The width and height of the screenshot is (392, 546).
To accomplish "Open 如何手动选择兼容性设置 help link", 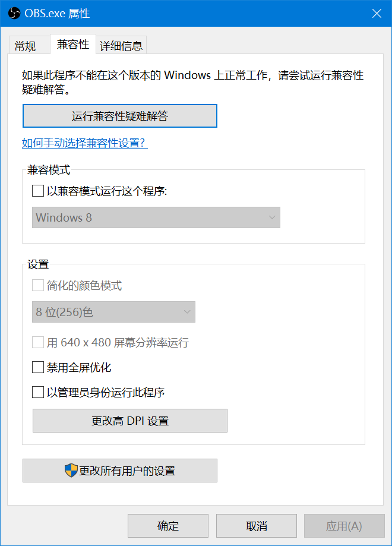I will pyautogui.click(x=84, y=143).
